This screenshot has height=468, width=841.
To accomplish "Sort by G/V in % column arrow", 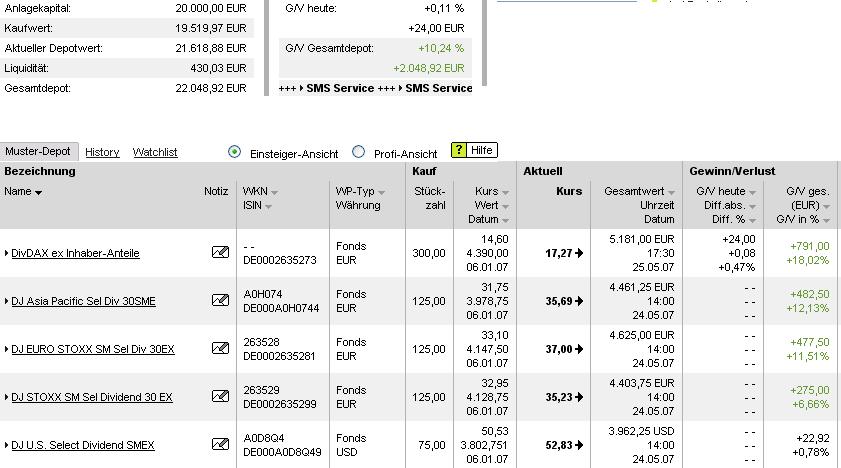I will pyautogui.click(x=826, y=220).
